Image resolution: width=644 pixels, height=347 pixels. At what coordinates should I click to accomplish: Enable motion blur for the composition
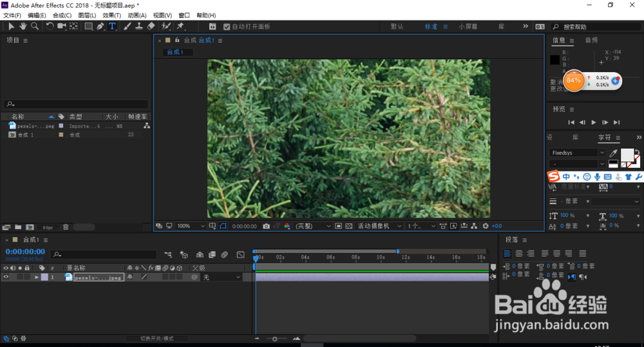coord(224,255)
